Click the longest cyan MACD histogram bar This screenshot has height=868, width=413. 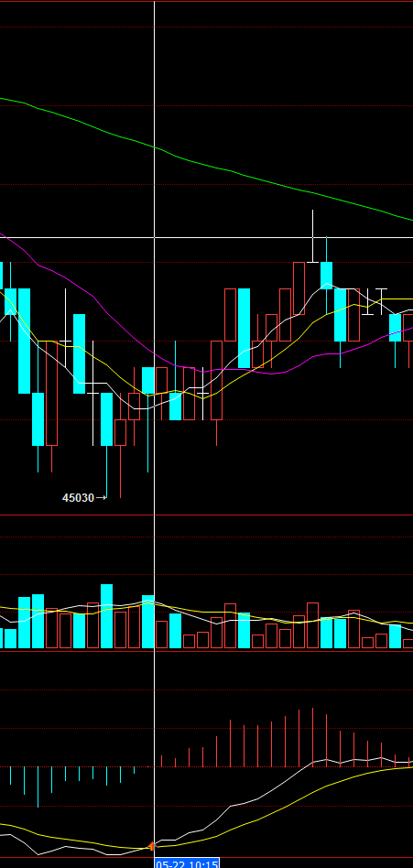38,787
